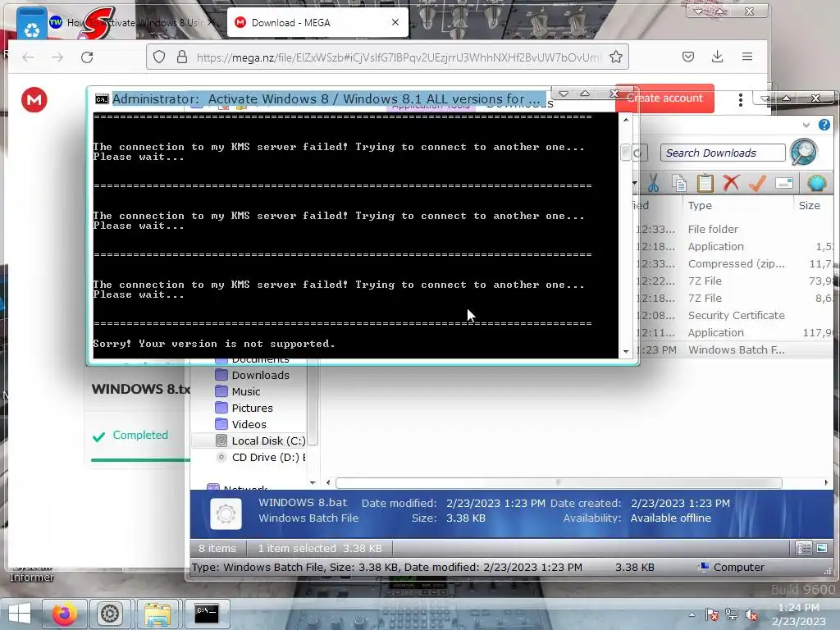Screen dimensions: 840x630
Task: Click the Cut scissors icon
Action: pos(653,183)
